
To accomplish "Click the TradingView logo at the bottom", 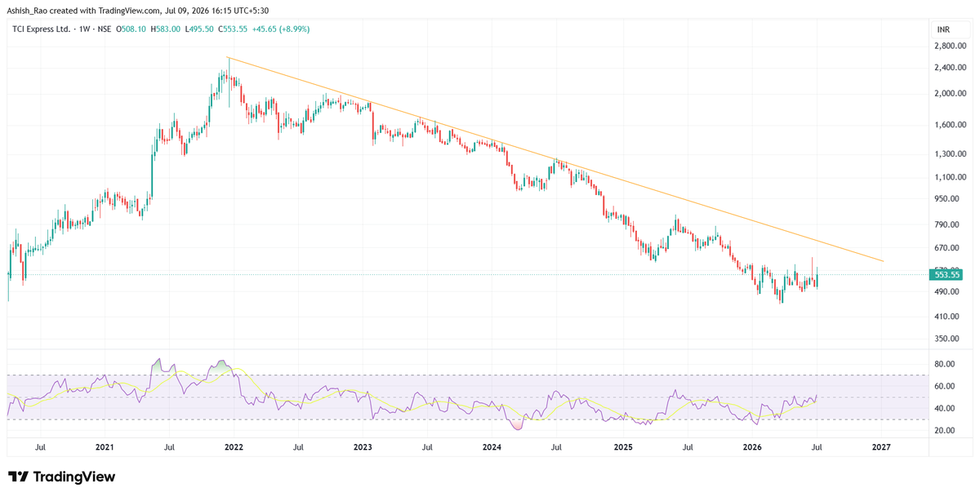I will [61, 477].
